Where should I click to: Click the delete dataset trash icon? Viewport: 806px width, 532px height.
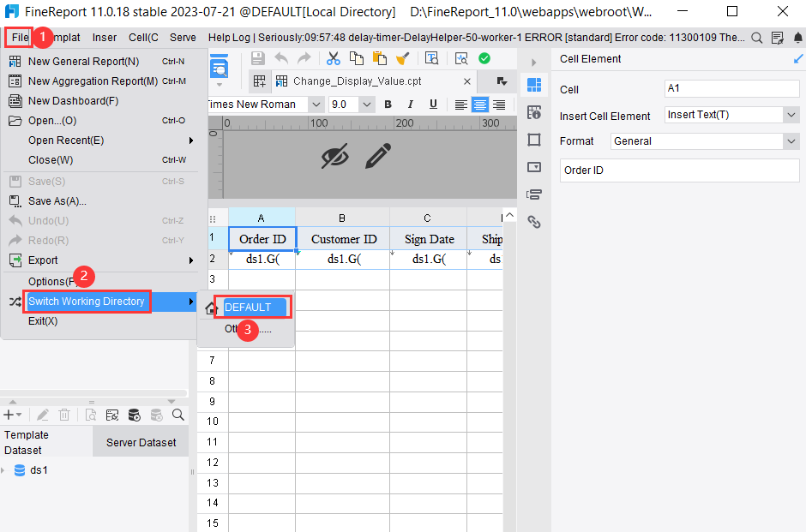(64, 415)
